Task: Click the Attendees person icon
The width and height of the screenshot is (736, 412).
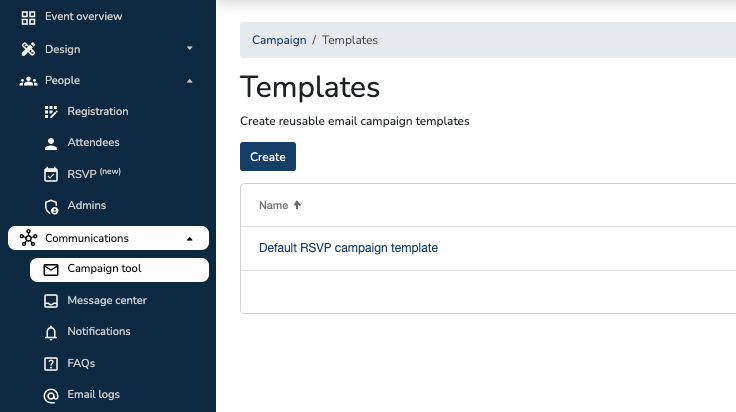Action: click(x=51, y=143)
